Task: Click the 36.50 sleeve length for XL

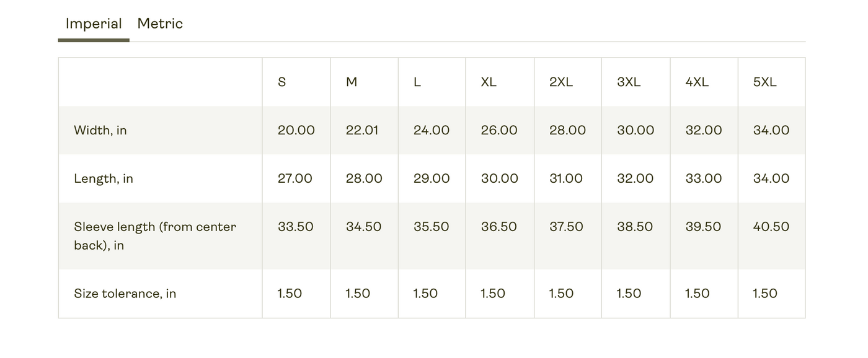Action: tap(499, 227)
